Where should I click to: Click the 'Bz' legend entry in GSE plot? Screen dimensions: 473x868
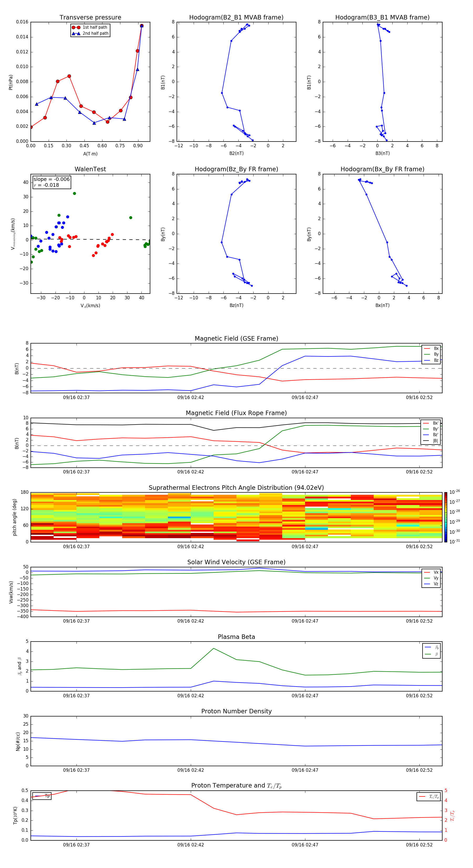pyautogui.click(x=431, y=361)
